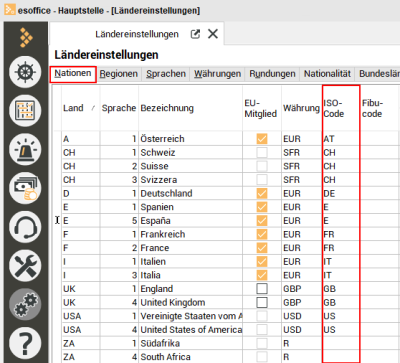Open the wrench and screwdriver tools module
This screenshot has height=363, width=400.
coord(25,266)
